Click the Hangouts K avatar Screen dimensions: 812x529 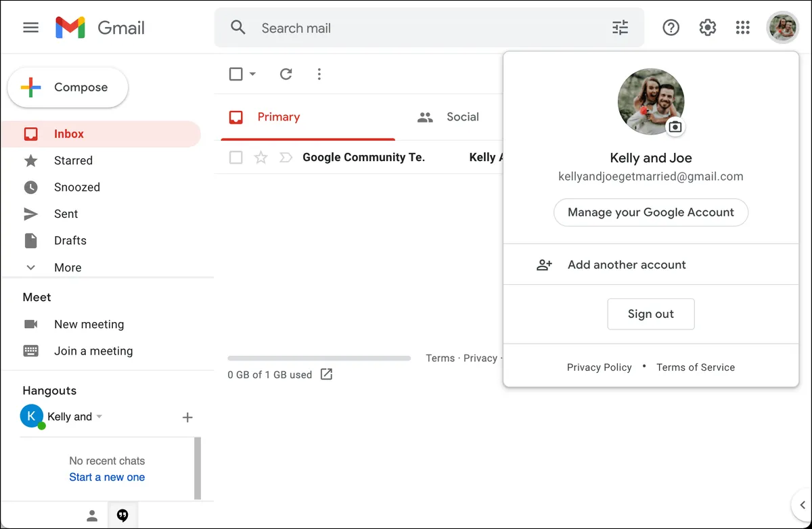[x=32, y=417]
